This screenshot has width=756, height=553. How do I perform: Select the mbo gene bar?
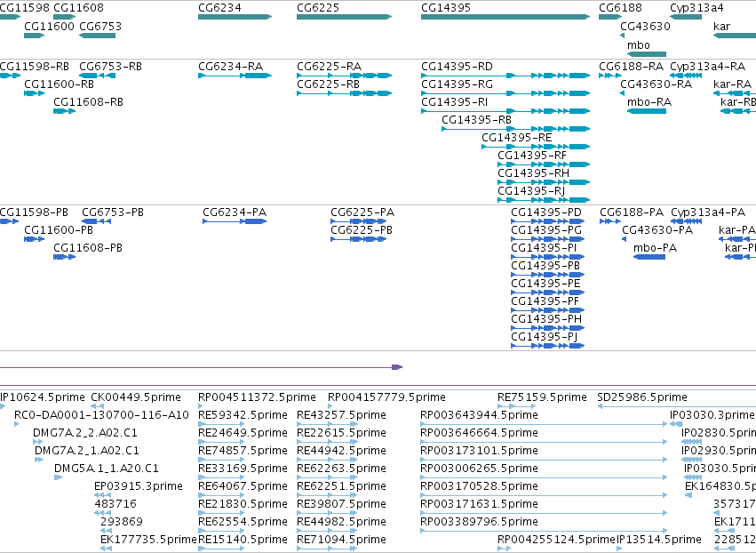647,54
